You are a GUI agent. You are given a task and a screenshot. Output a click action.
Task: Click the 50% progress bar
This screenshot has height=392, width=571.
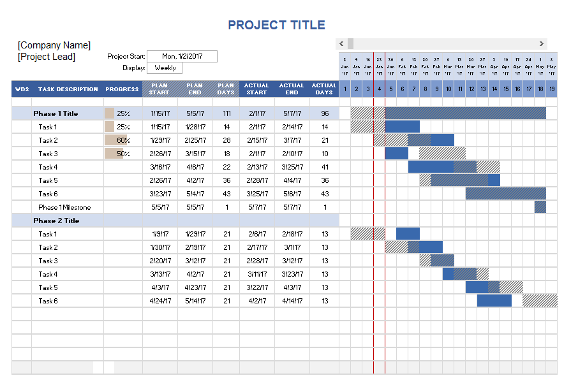pos(115,154)
